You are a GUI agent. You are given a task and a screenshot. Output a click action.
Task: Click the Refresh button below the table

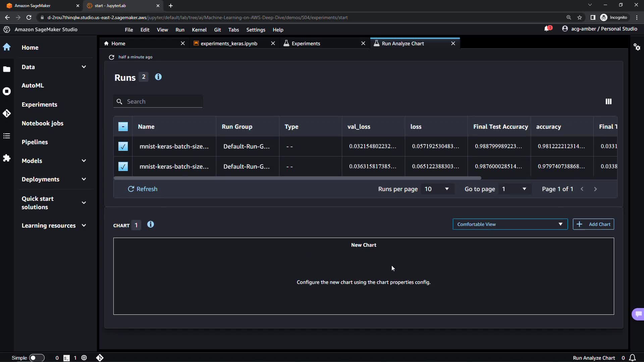click(x=143, y=189)
